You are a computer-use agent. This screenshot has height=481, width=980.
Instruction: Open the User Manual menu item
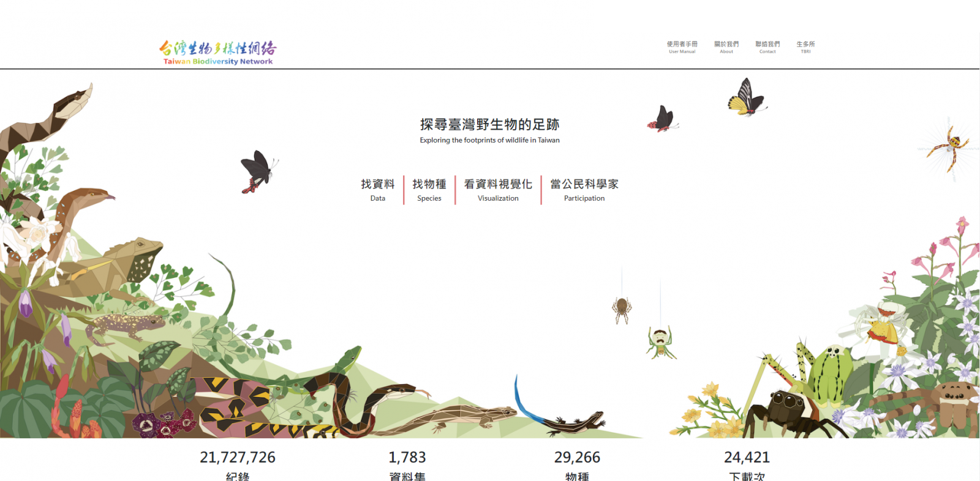[x=682, y=47]
